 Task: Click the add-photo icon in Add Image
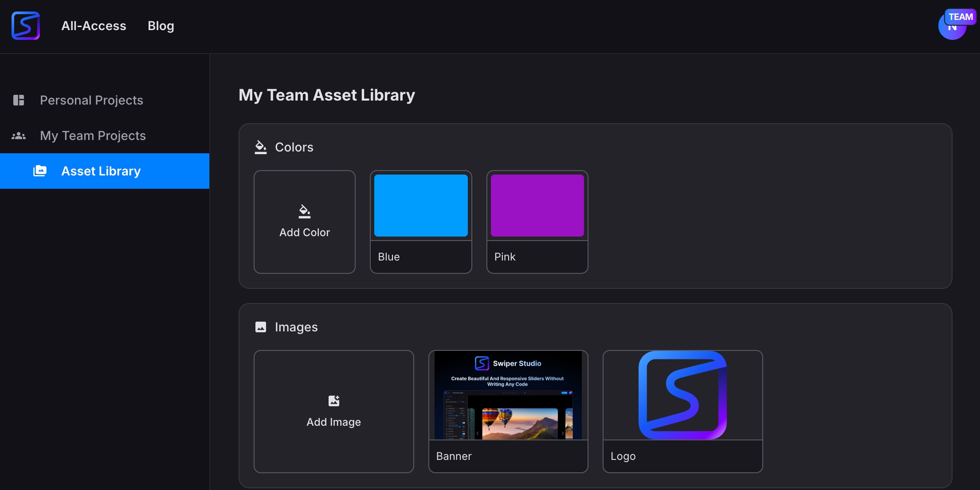tap(334, 401)
